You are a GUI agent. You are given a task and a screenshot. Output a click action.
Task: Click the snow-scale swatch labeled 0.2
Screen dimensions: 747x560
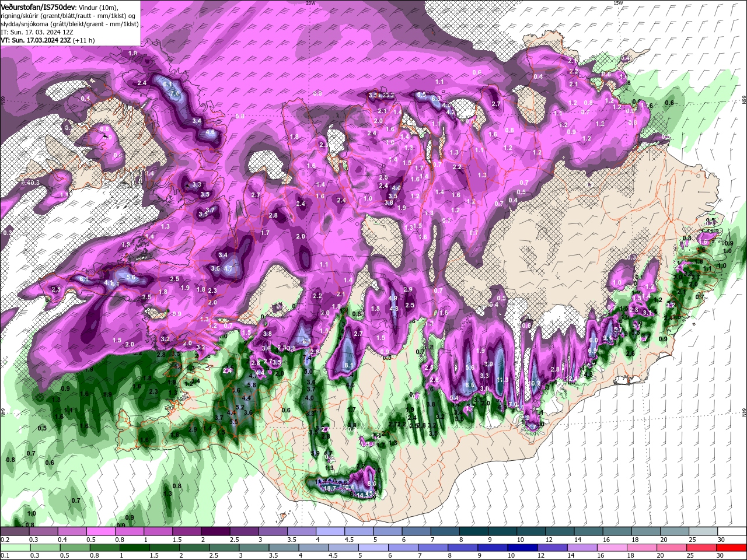[x=14, y=531]
